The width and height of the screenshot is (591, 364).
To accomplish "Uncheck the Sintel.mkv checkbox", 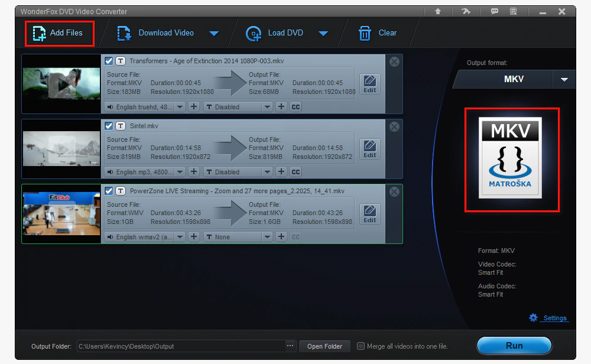I will click(109, 126).
